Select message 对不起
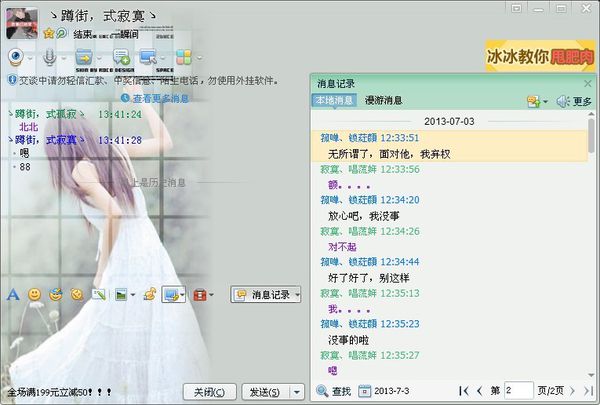 [x=342, y=247]
